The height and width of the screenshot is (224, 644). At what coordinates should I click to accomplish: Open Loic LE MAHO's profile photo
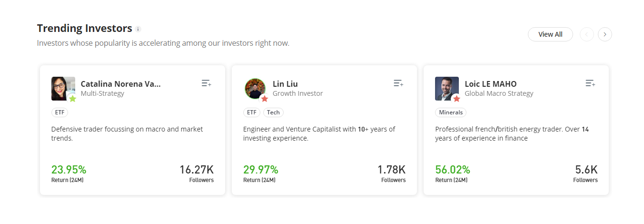(446, 87)
